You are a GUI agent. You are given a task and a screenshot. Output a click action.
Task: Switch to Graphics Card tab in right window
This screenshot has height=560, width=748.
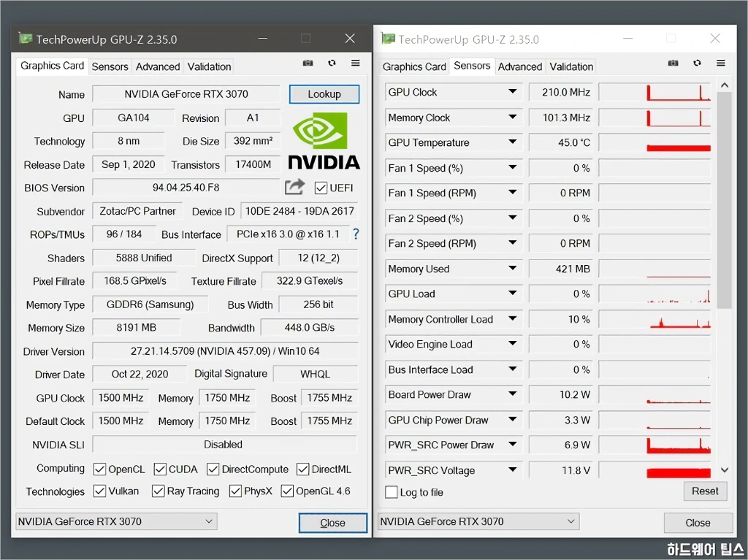414,66
